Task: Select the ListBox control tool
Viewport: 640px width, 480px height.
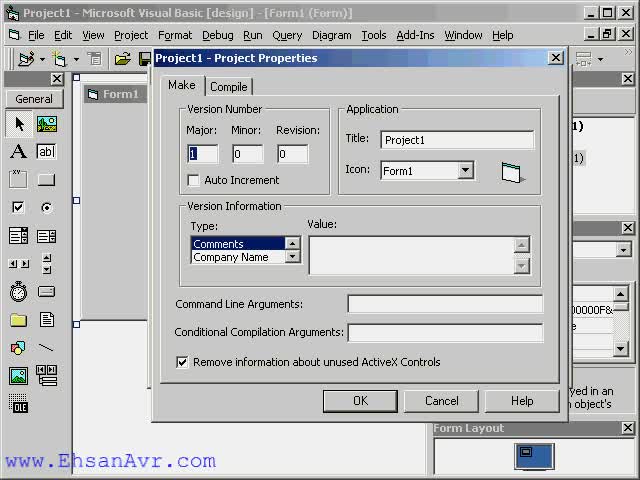Action: 47,236
